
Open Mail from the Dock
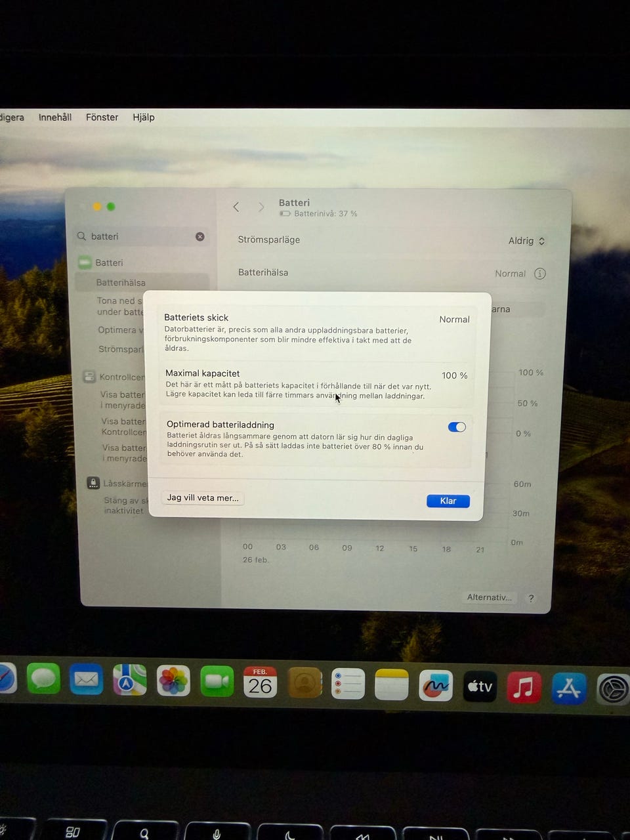(86, 679)
